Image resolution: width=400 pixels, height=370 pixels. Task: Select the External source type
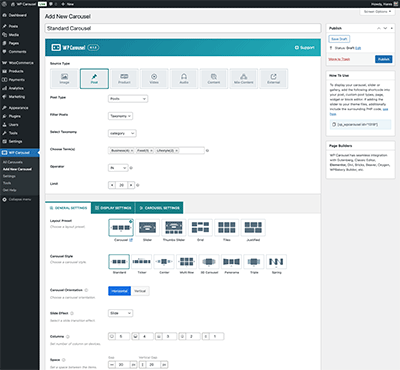[x=273, y=79]
